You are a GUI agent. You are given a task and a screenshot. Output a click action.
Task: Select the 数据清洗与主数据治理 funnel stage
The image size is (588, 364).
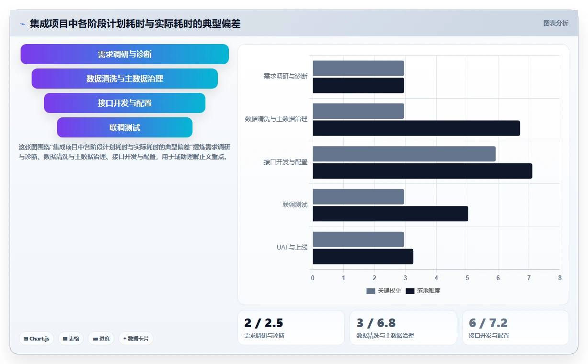[124, 79]
